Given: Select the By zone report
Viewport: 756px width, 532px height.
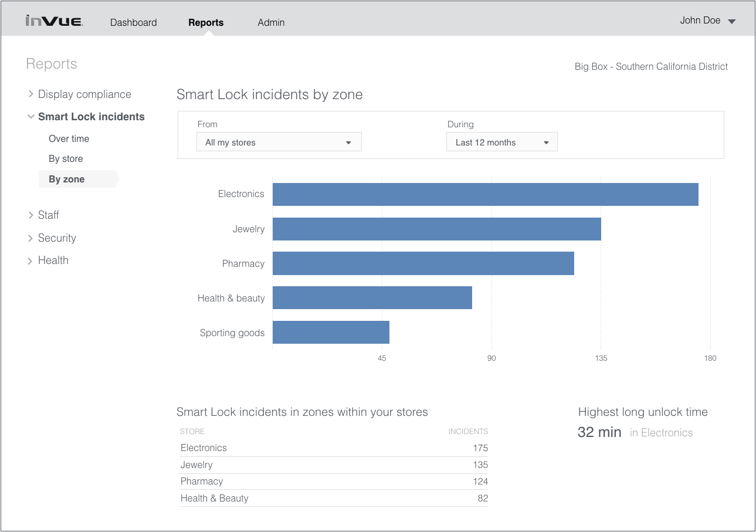Looking at the screenshot, I should [78, 179].
